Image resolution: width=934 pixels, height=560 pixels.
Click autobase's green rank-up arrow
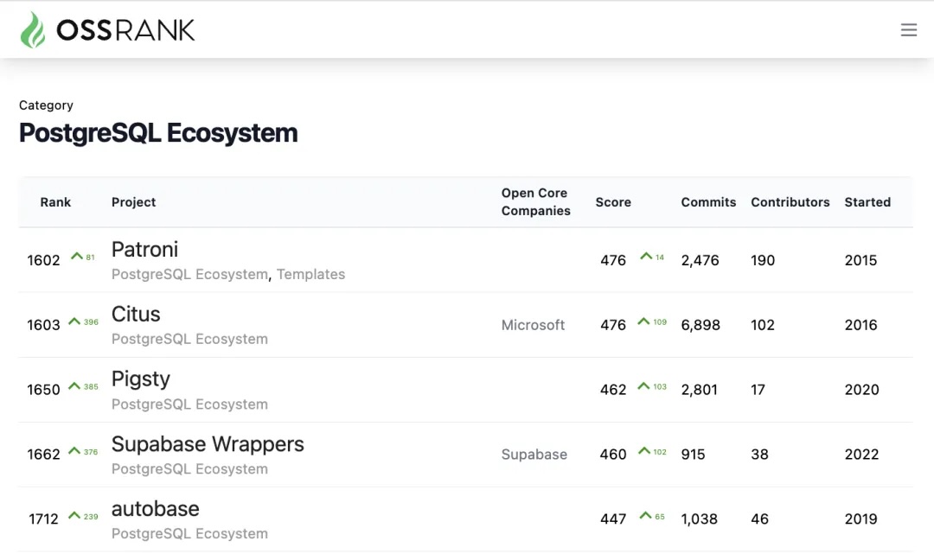[74, 516]
